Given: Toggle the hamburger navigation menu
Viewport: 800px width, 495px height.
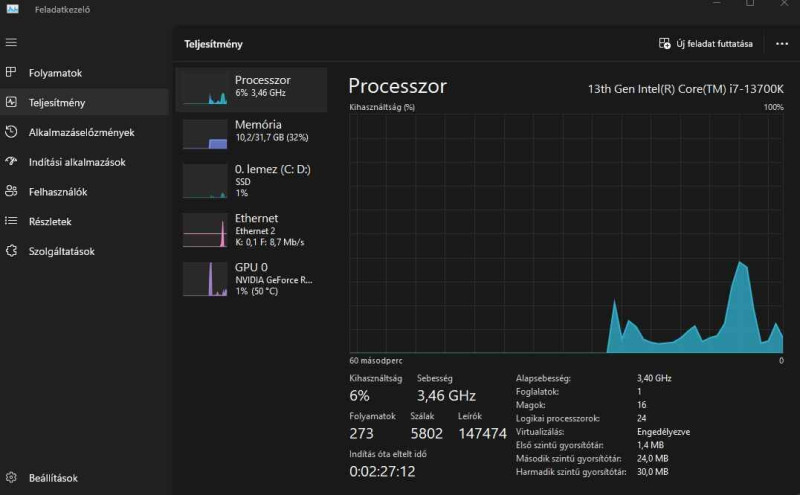Looking at the screenshot, I should (x=11, y=42).
